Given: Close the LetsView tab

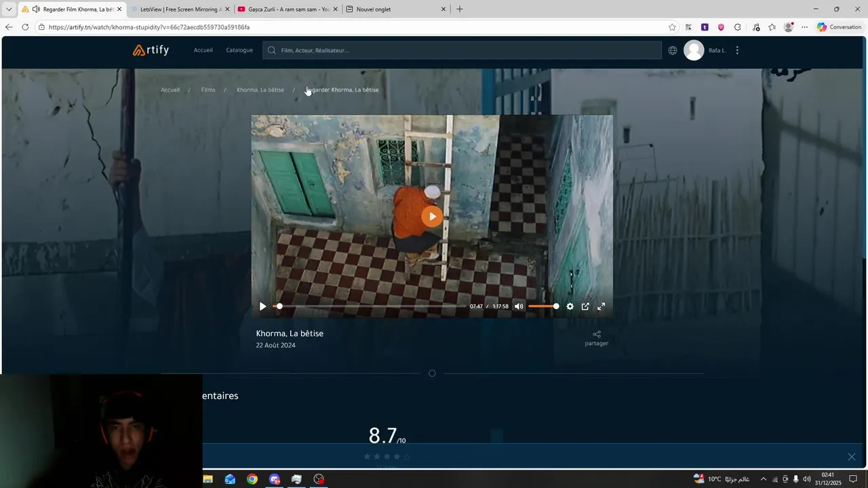Looking at the screenshot, I should pos(227,9).
